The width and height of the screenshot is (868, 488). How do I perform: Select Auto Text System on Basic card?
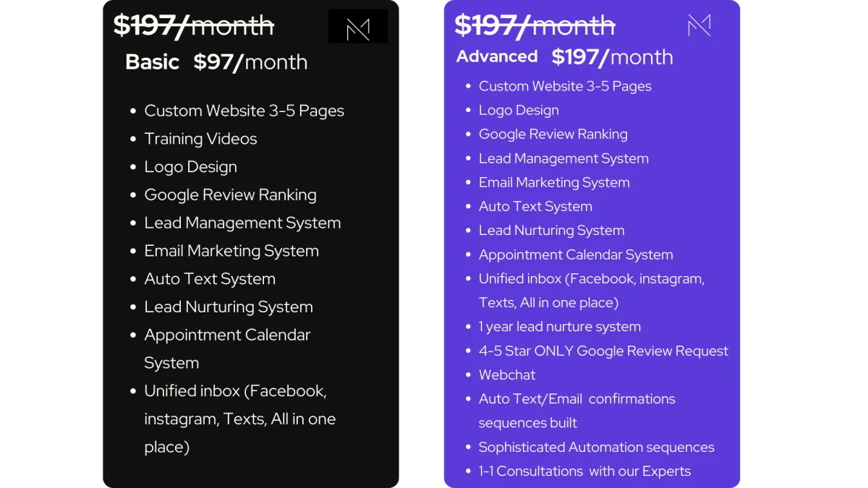click(210, 279)
